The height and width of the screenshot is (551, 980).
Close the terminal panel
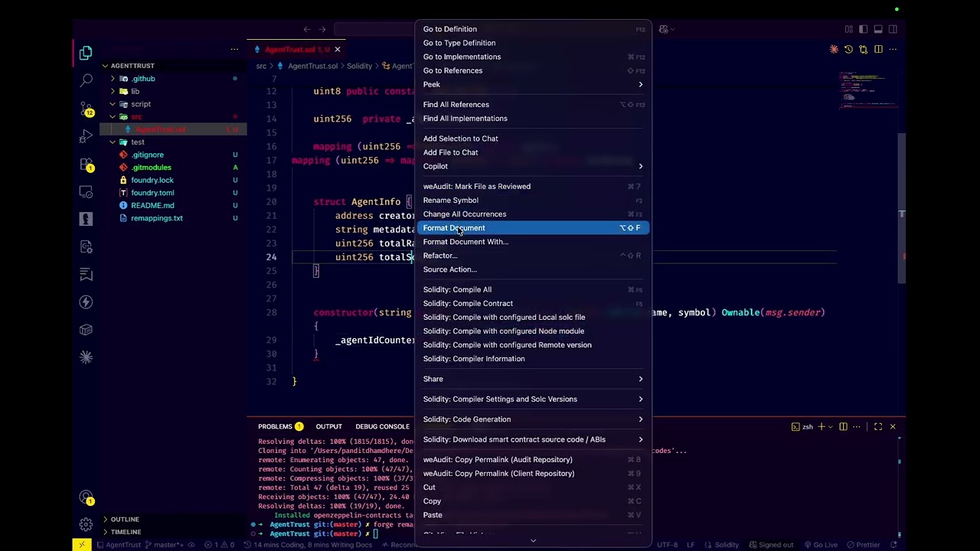(x=893, y=426)
